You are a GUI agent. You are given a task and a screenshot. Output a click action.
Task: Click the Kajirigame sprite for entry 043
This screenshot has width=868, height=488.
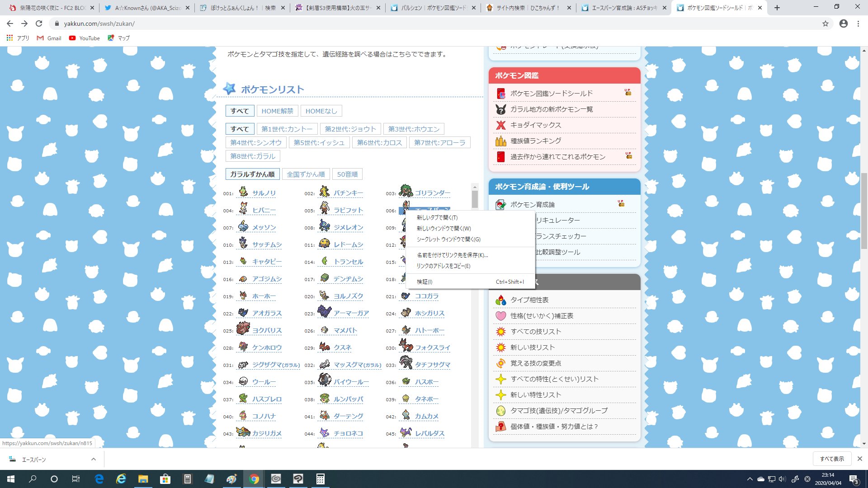click(x=243, y=432)
